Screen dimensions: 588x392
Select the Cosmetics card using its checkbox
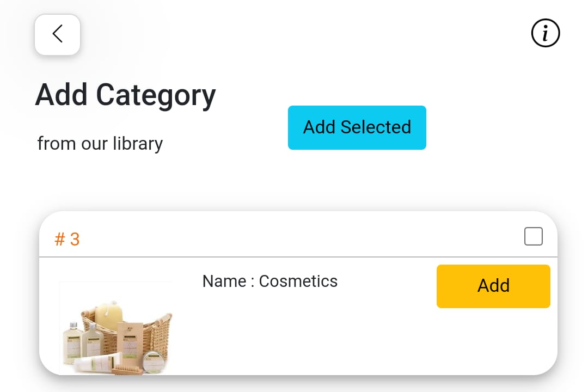tap(533, 236)
